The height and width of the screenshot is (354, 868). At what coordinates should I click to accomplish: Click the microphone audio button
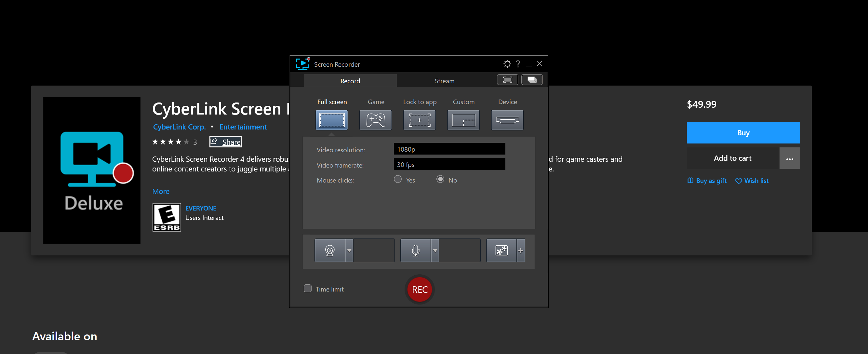416,251
